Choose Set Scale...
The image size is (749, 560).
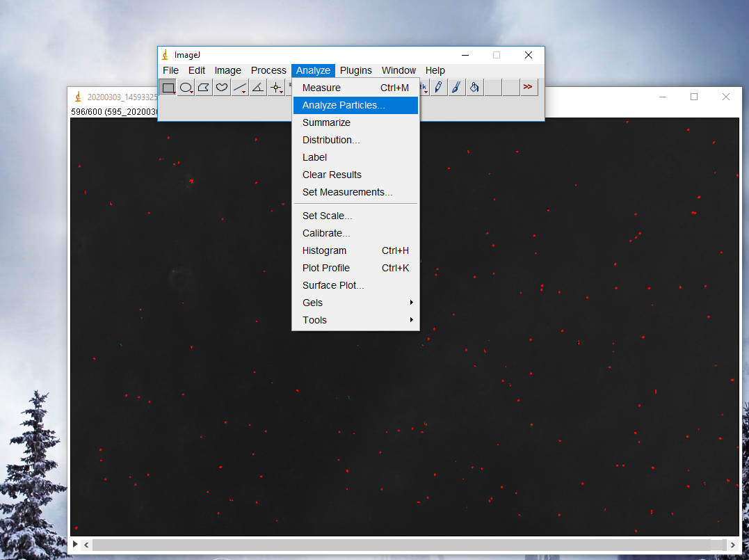[355, 216]
